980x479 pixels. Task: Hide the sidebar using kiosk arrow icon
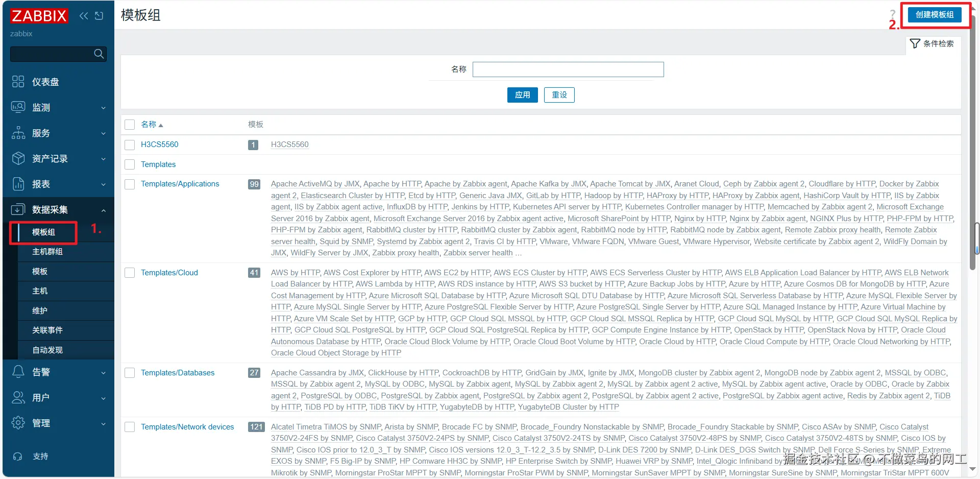click(x=99, y=16)
